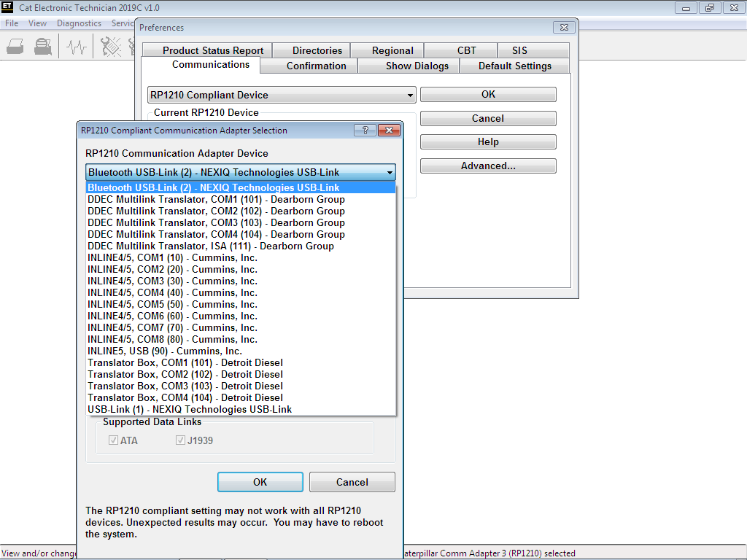Open the RP1210 Compliant Device dropdown
Image resolution: width=747 pixels, height=560 pixels.
pyautogui.click(x=410, y=95)
